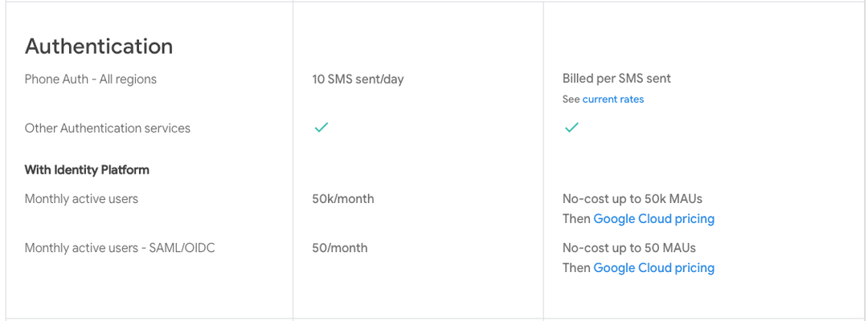Select the Authentication heading

(99, 46)
